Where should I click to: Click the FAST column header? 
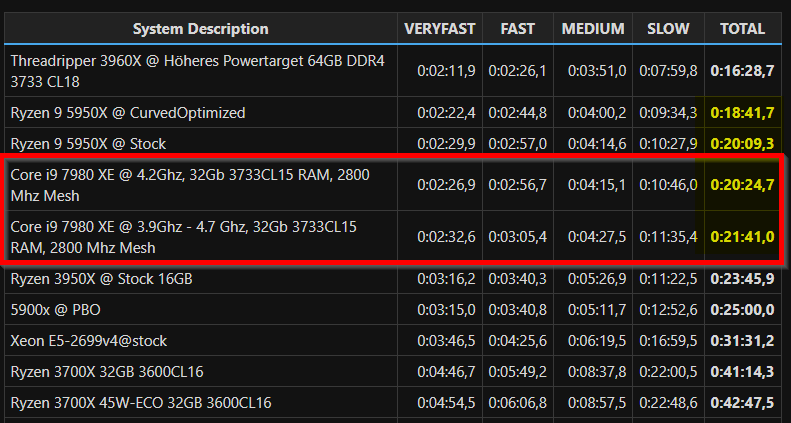coord(518,29)
